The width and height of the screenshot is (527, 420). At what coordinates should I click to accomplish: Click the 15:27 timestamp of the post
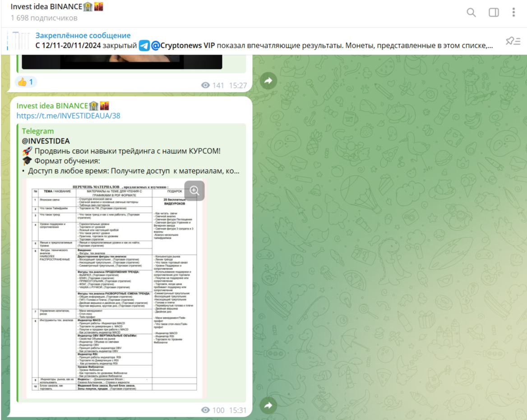238,85
